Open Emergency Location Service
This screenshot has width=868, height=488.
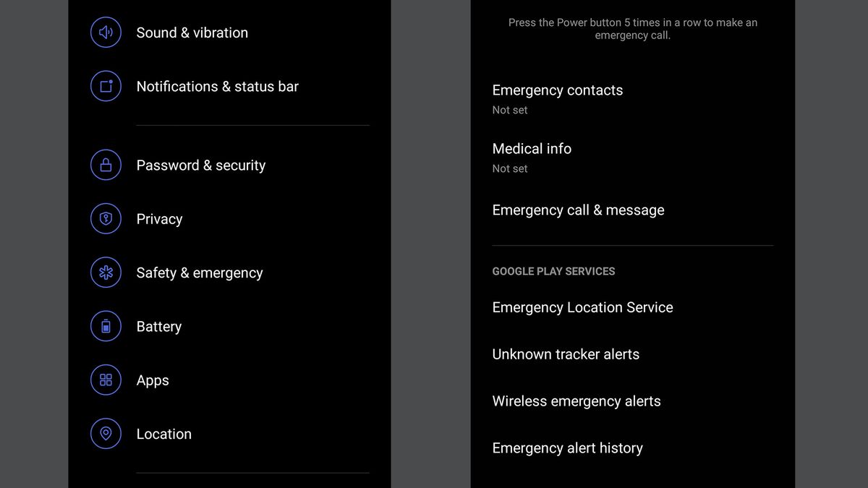582,307
